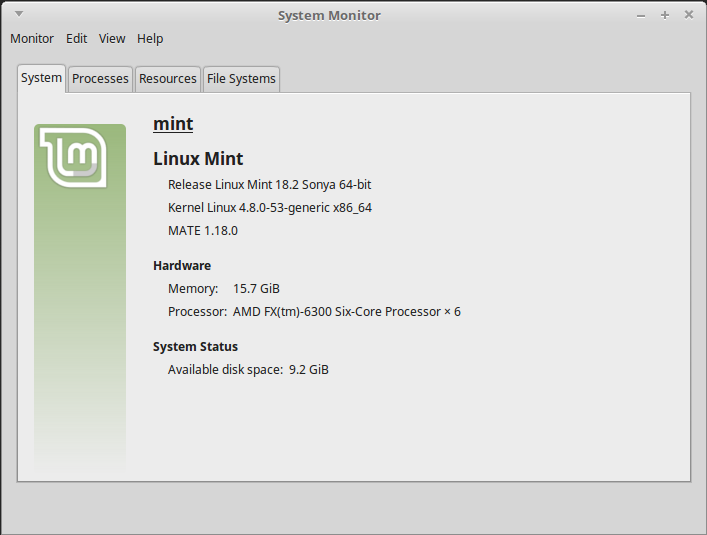Click the hostname 'mint' heading
The image size is (707, 535).
(x=173, y=124)
